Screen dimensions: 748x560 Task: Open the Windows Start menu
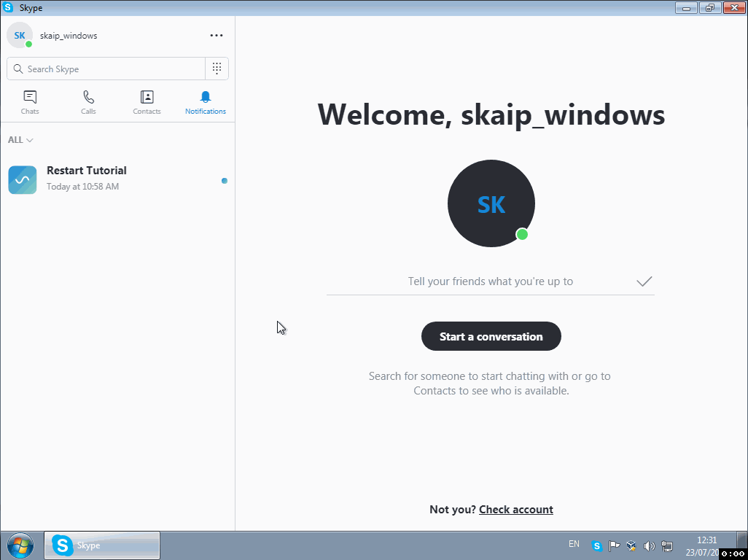pos(20,545)
